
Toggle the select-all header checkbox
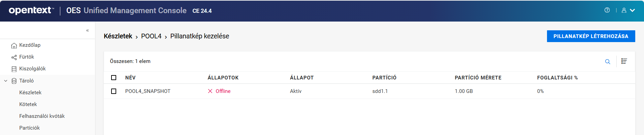114,78
